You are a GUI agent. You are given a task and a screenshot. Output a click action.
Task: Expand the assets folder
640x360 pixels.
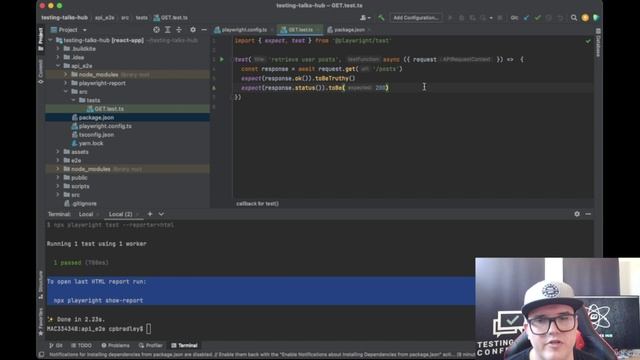point(58,152)
